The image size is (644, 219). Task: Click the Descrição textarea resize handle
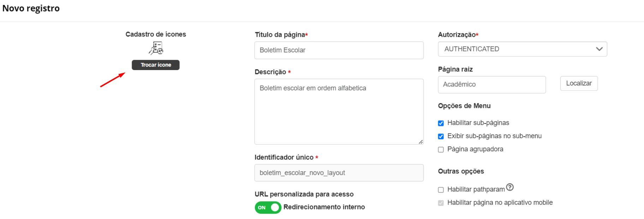pos(421,142)
